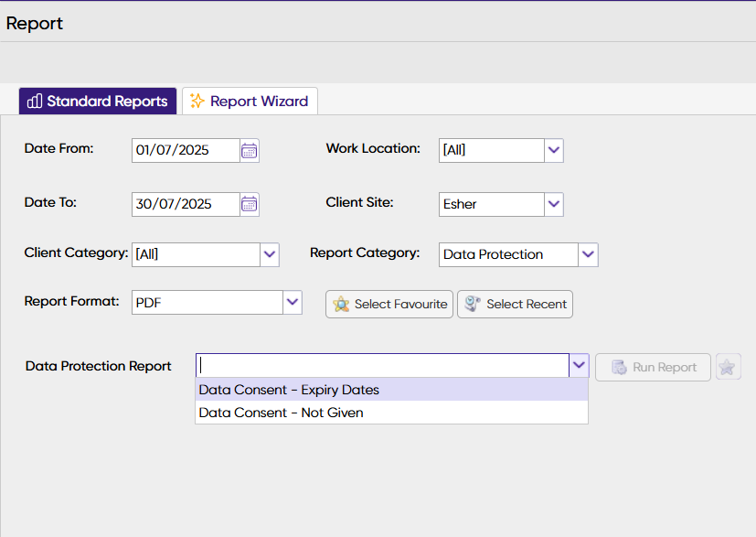Click the favourite star icon beside Run Report
This screenshot has height=537, width=756.
[728, 367]
